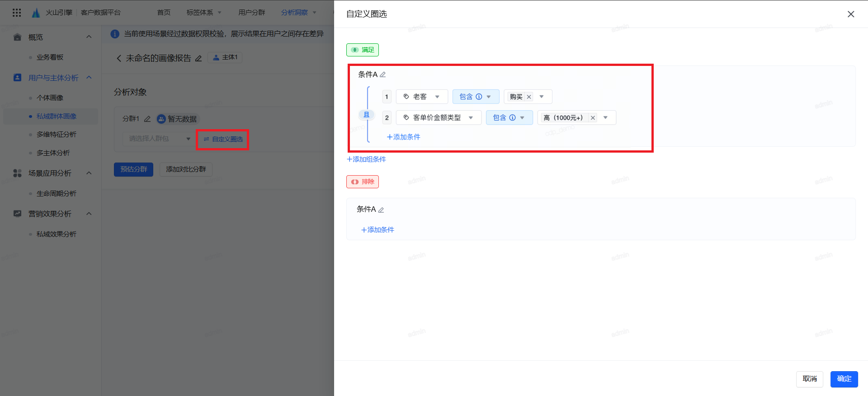The width and height of the screenshot is (868, 396).
Task: Click edit pencil next to first 条件A
Action: click(x=383, y=75)
